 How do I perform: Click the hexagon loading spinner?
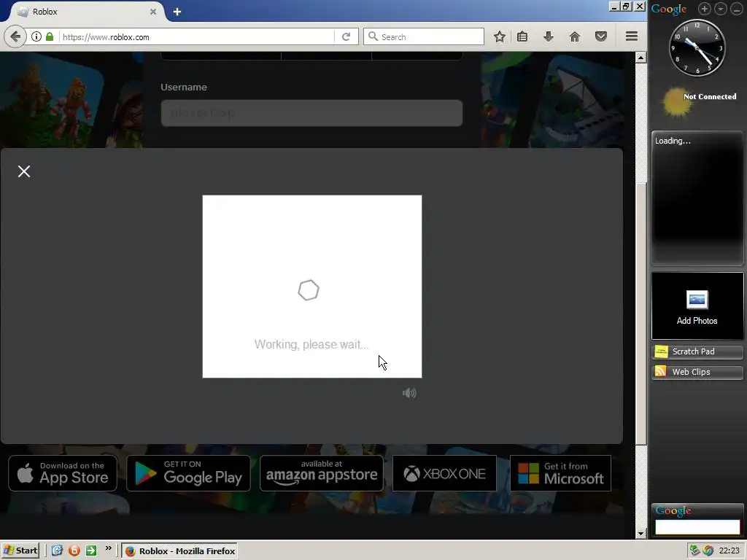(309, 290)
